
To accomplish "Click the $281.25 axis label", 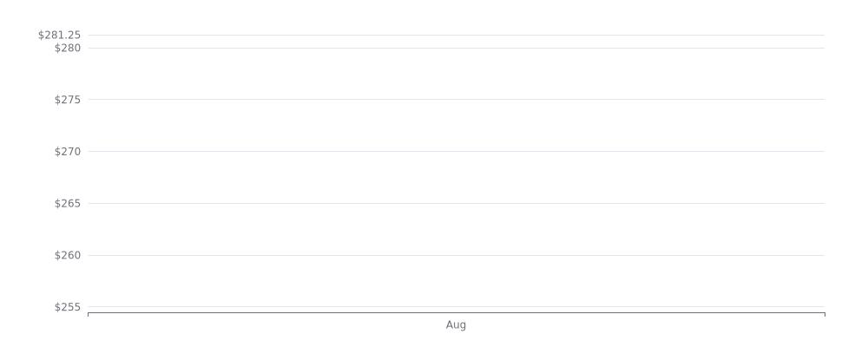I will (x=59, y=36).
